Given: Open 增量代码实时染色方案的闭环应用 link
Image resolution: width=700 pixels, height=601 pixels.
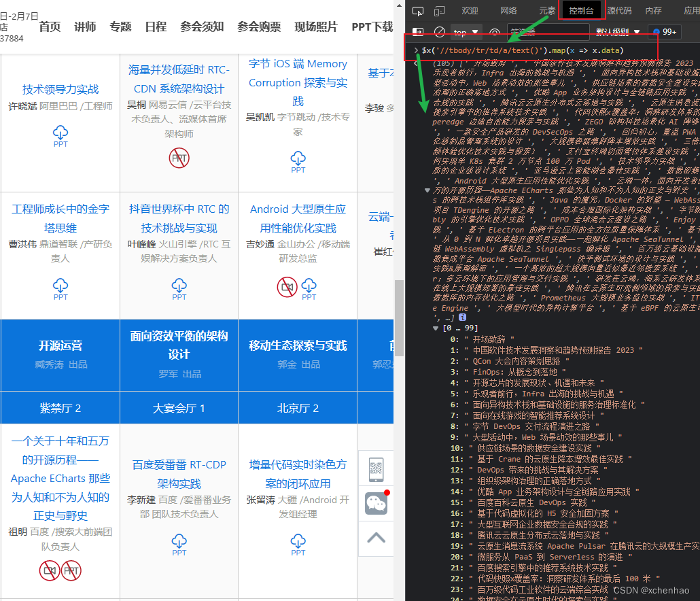Looking at the screenshot, I should coord(298,474).
